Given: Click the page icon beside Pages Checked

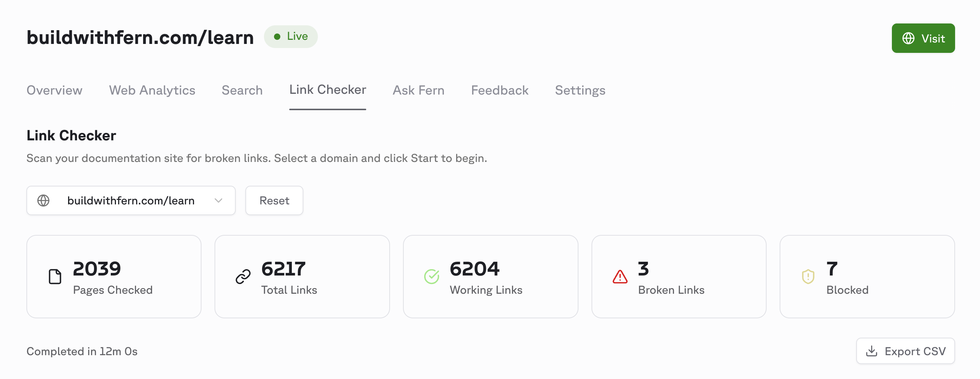Looking at the screenshot, I should tap(55, 277).
